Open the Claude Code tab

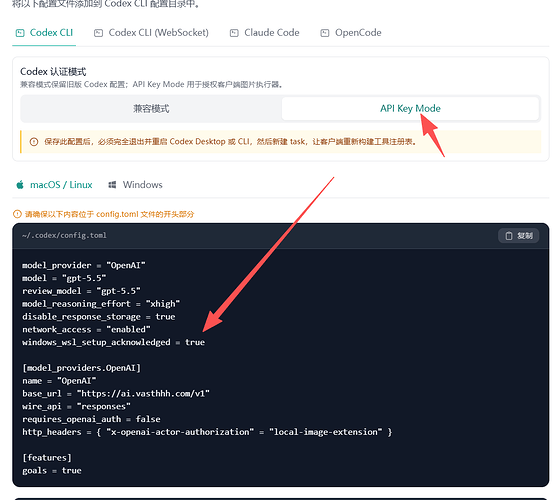(x=265, y=33)
